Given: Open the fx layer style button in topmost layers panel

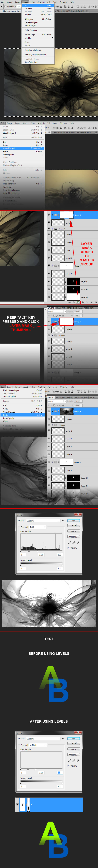Looking at the screenshot, I should click(74, 302).
